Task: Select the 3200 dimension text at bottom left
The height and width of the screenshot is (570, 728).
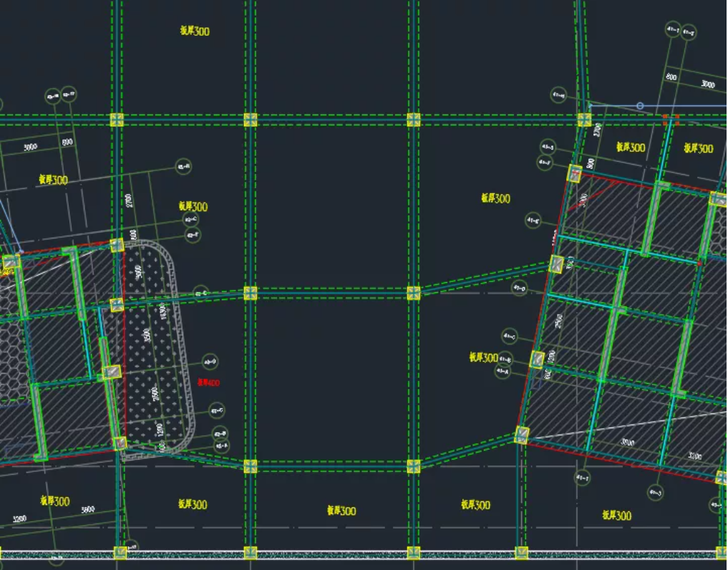Action: [x=19, y=518]
